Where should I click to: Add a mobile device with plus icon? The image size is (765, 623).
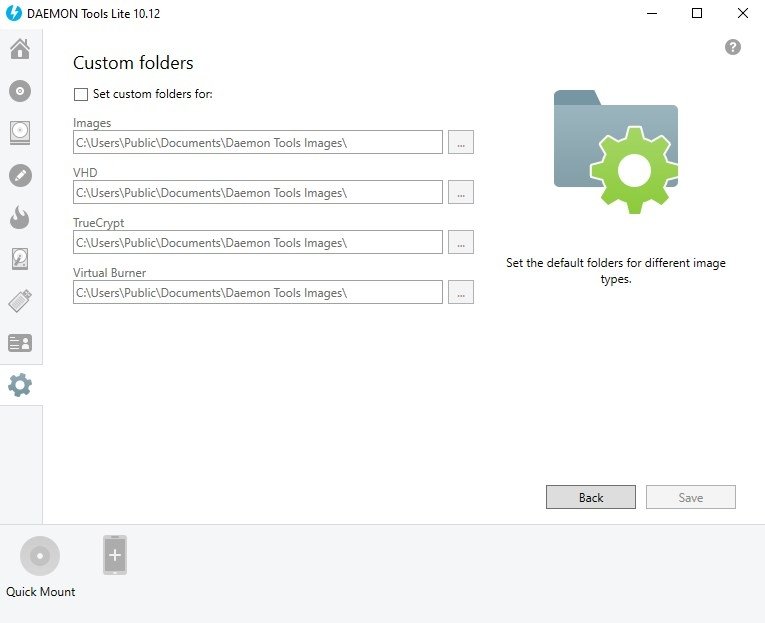pyautogui.click(x=115, y=555)
